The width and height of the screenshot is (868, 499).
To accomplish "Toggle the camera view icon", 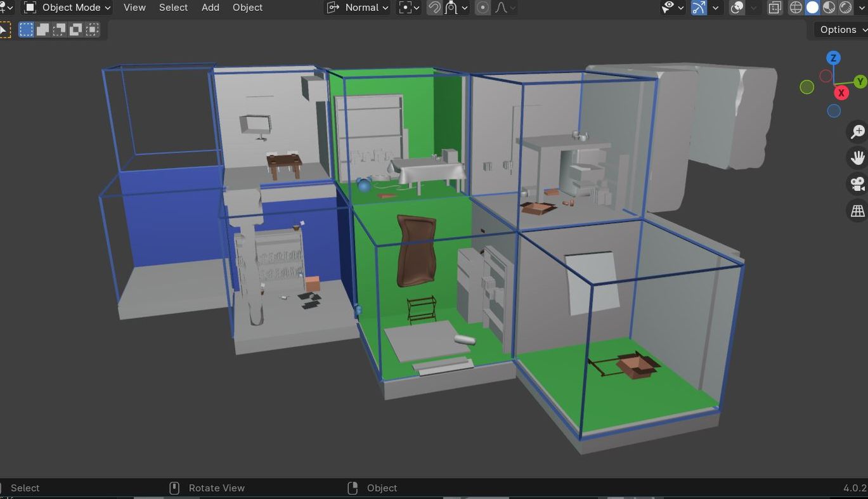I will coord(857,184).
